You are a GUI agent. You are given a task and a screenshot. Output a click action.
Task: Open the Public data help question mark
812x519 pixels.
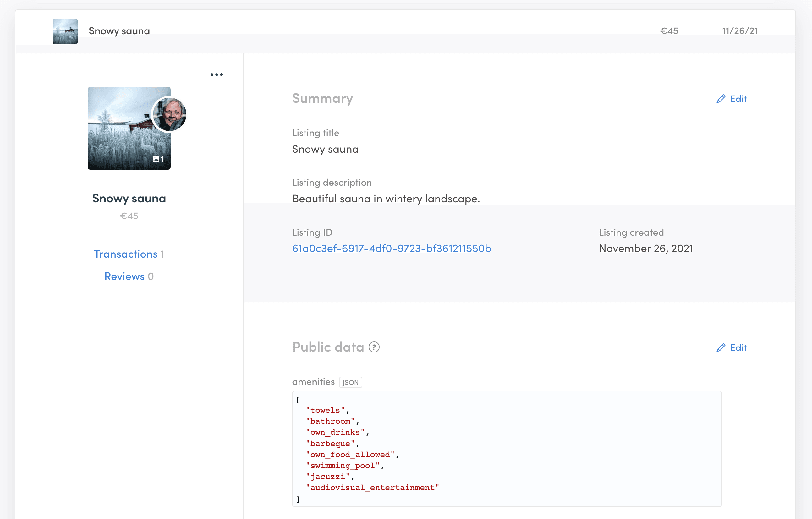pos(374,347)
